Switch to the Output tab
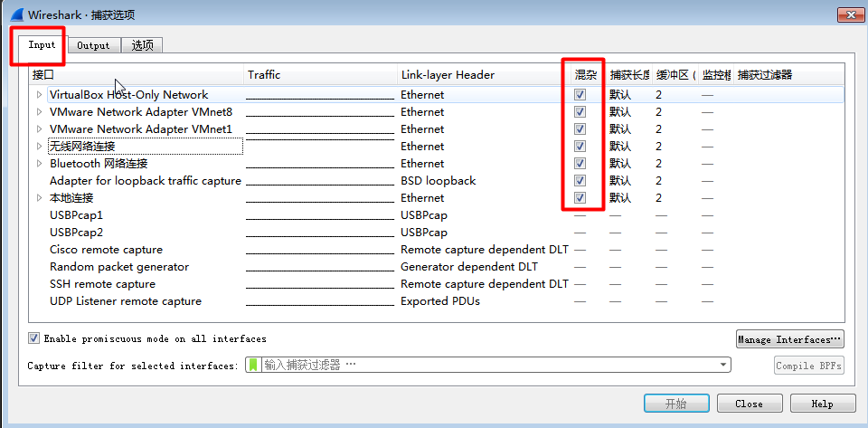Image resolution: width=868 pixels, height=428 pixels. coord(93,45)
